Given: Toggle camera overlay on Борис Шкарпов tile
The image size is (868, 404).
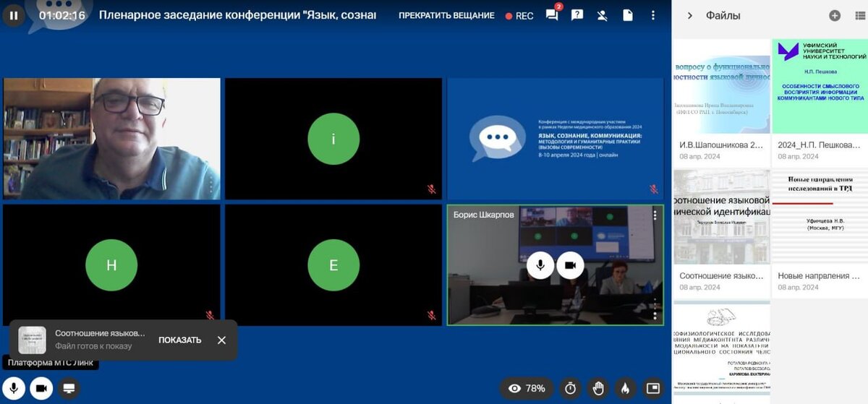Looking at the screenshot, I should point(570,265).
